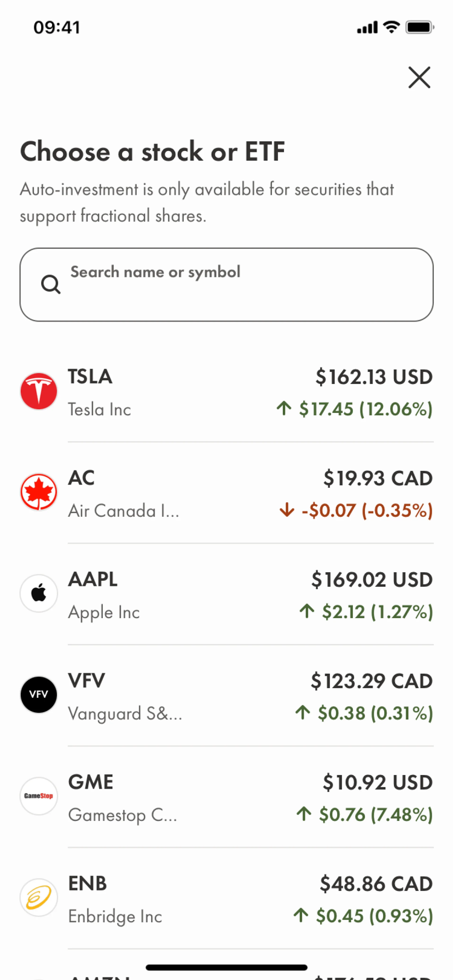Tap the Tesla logo icon
Viewport: 453px width, 980px height.
[x=38, y=391]
